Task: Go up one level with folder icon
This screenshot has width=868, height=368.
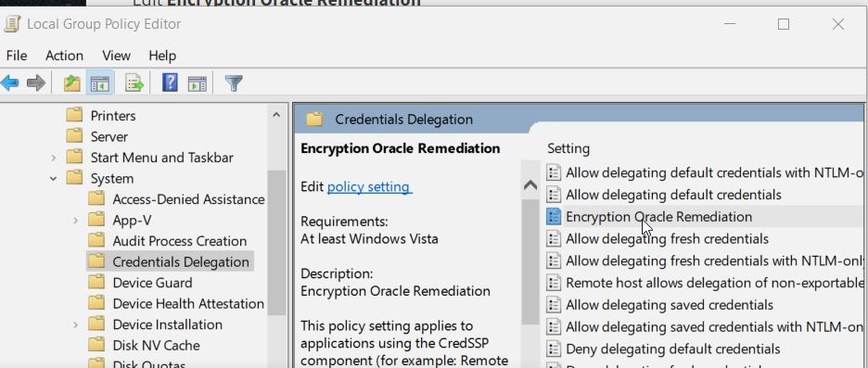Action: coord(72,83)
